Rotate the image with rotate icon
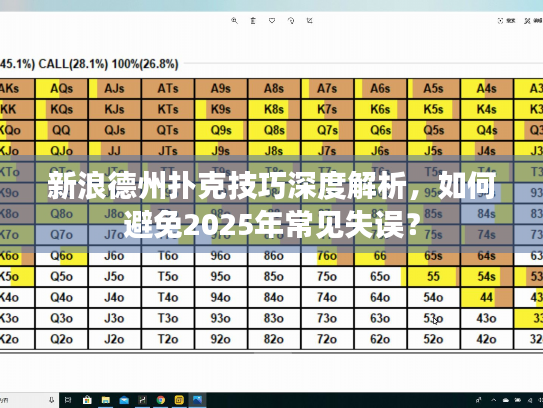Screen dimensions: 543x408 point(291,21)
